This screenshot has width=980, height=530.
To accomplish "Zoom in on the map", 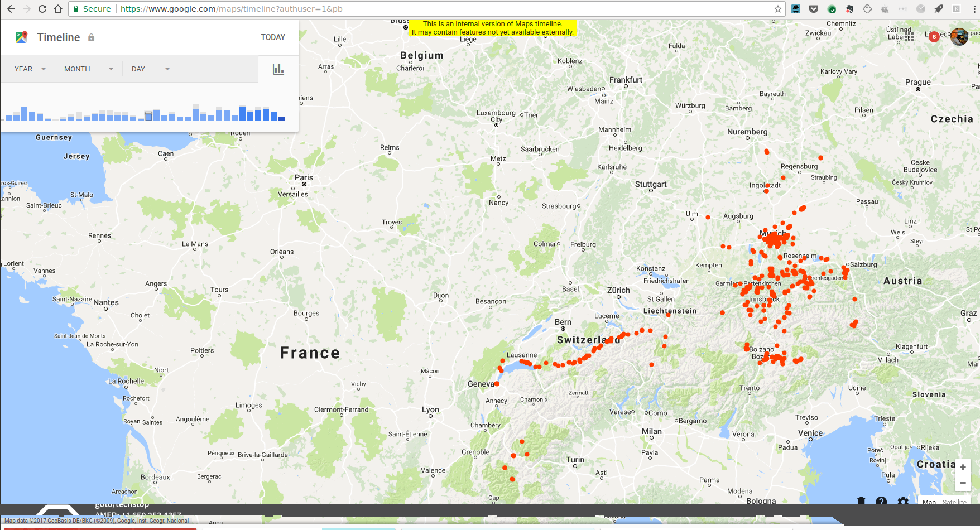I will tap(963, 468).
